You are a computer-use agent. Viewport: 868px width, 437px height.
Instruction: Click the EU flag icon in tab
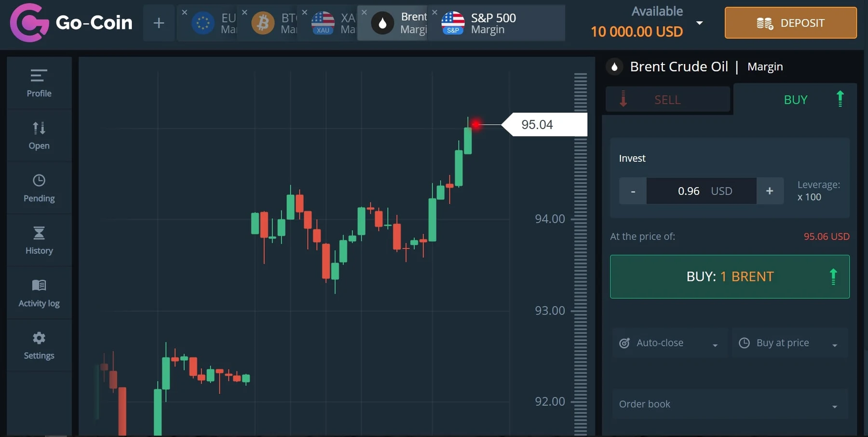[x=203, y=23]
